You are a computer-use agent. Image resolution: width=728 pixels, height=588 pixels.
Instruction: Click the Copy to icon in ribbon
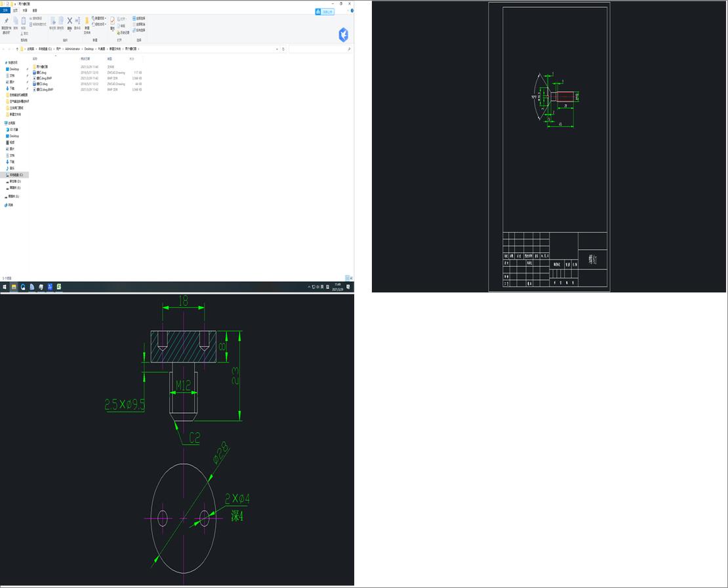pyautogui.click(x=61, y=21)
